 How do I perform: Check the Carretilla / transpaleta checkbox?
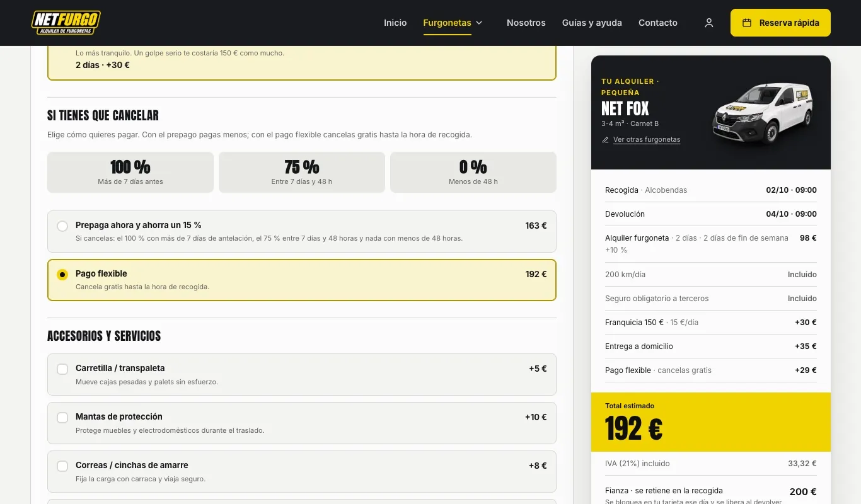62,369
